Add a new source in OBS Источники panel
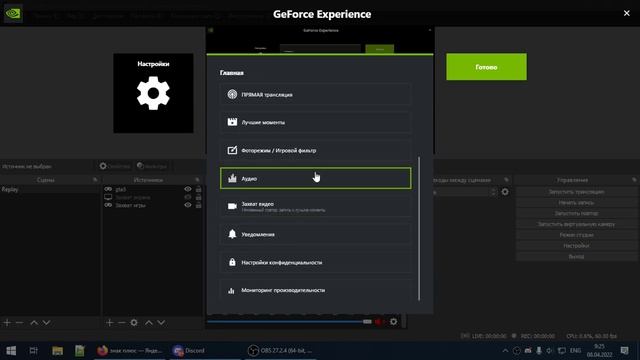This screenshot has height=360, width=640. pos(109,322)
